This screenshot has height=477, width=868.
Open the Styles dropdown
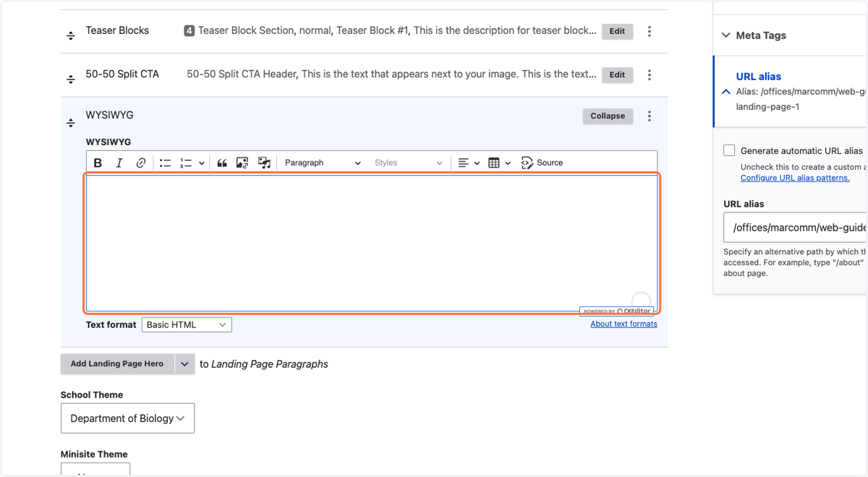(408, 163)
